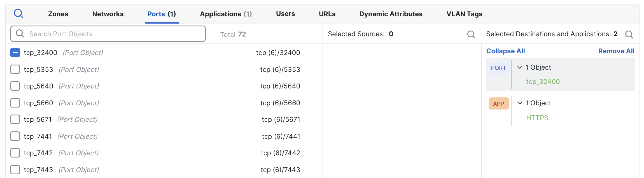Click the tcp_7441 row name

[38, 136]
